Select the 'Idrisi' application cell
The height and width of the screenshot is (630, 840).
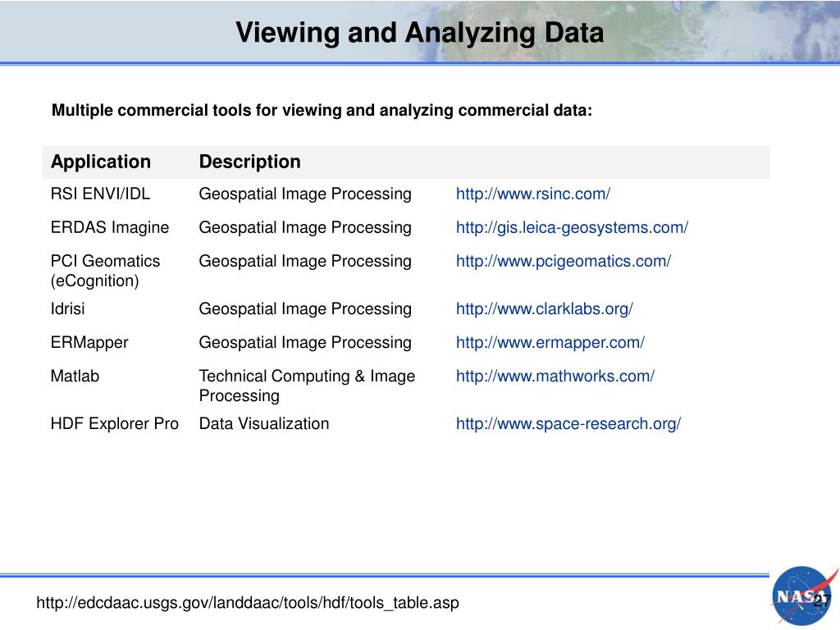(x=67, y=309)
